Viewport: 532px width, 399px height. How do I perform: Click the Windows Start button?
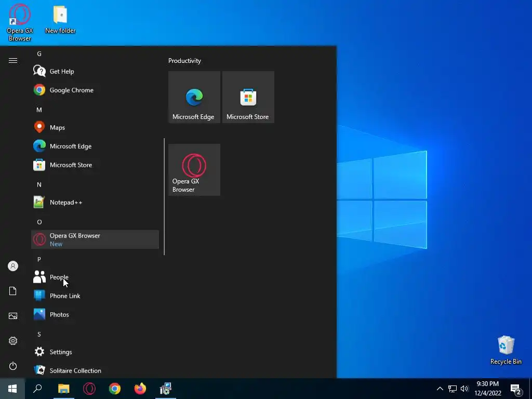click(12, 389)
